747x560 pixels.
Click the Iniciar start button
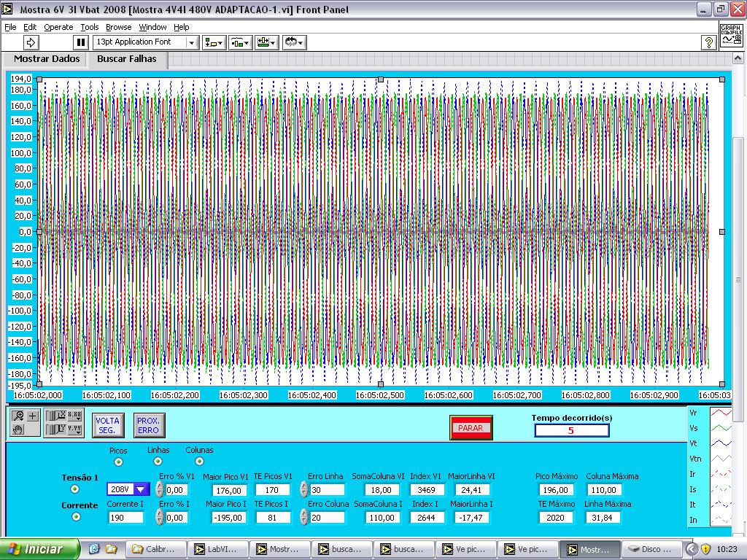[39, 549]
